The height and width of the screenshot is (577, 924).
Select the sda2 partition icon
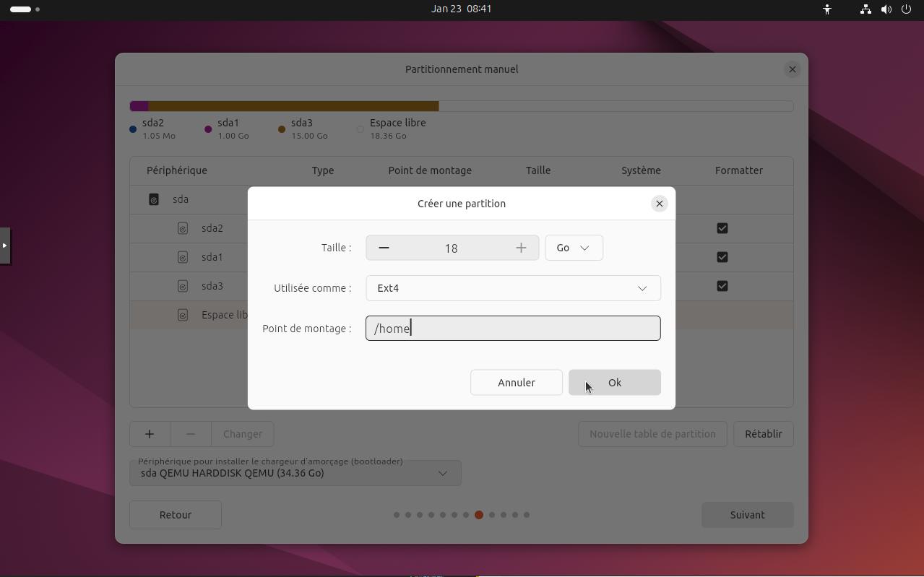(183, 228)
